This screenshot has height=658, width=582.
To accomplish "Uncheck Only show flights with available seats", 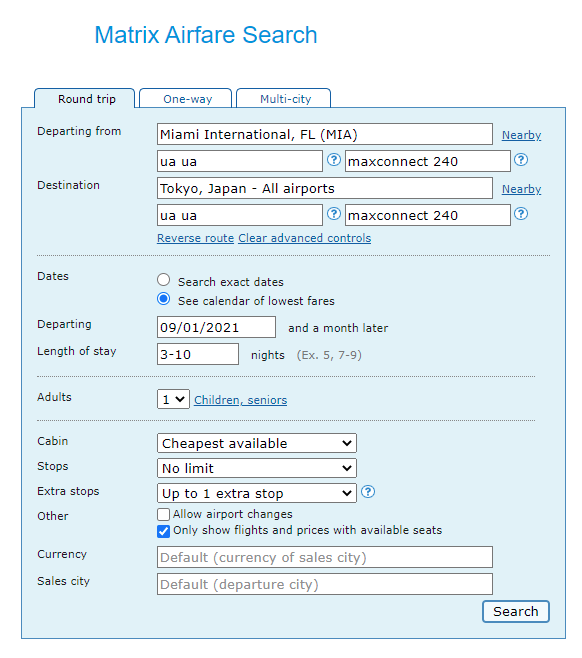I will pyautogui.click(x=163, y=531).
